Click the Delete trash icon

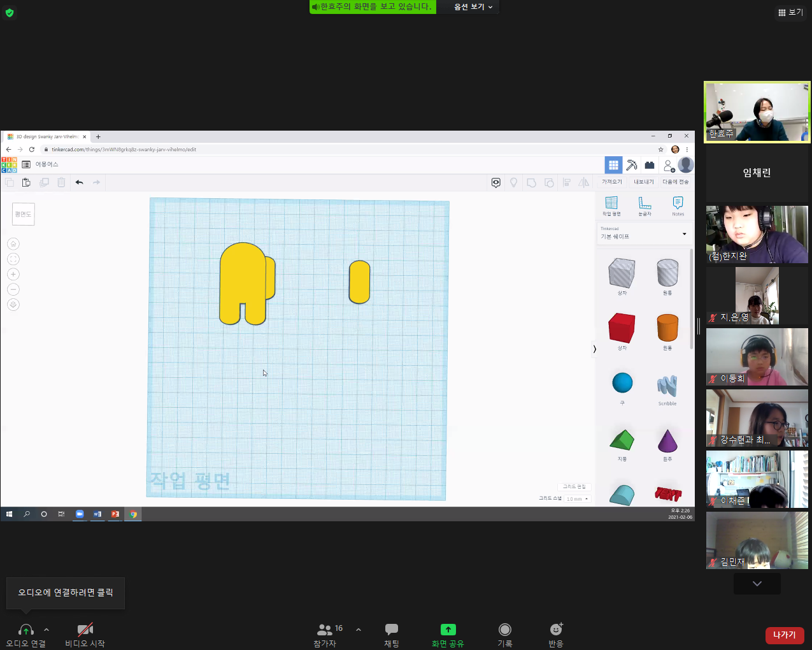pos(61,182)
